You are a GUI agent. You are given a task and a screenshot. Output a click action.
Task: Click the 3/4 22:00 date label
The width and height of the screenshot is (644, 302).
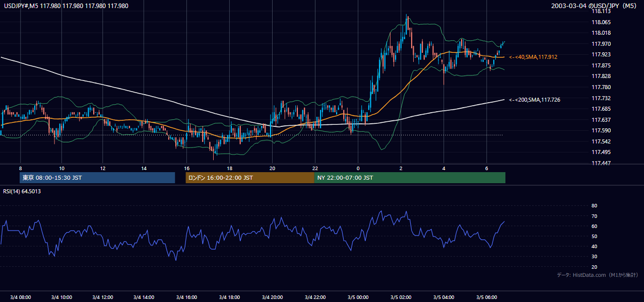pyautogui.click(x=315, y=297)
